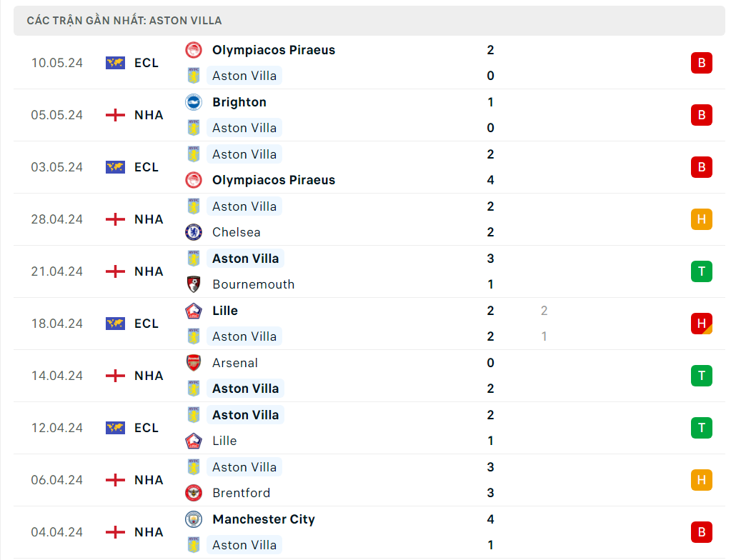Select the Arsenal team name
Viewport: 731px width, 560px height.
[235, 363]
